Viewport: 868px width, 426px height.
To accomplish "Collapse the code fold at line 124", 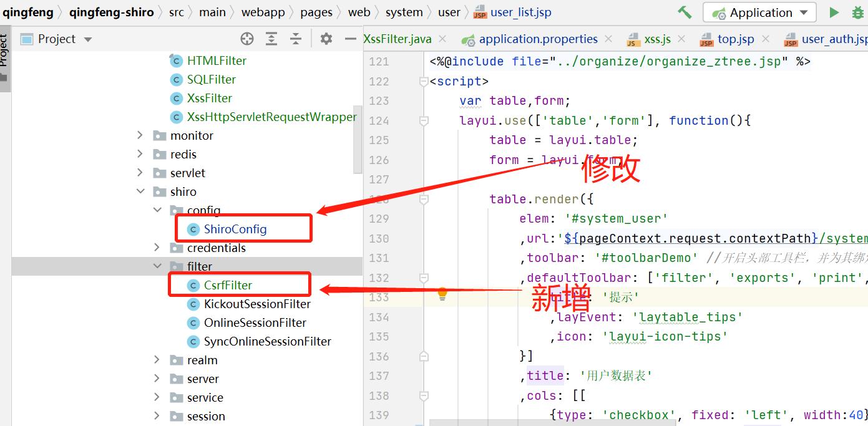I will [x=424, y=120].
